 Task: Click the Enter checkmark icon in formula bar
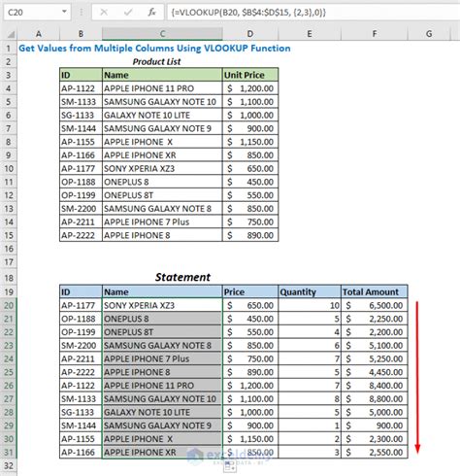coord(128,13)
